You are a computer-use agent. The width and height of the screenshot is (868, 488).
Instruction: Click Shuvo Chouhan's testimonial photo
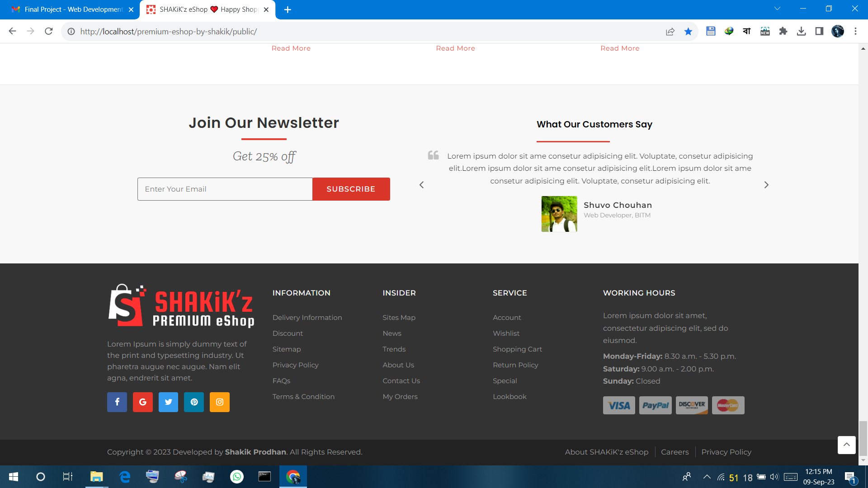(x=559, y=214)
